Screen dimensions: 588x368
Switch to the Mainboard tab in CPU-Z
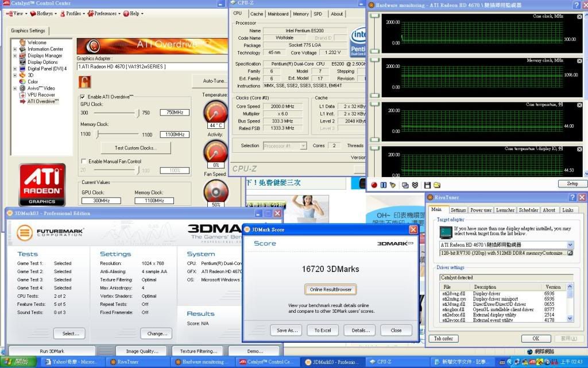point(278,14)
